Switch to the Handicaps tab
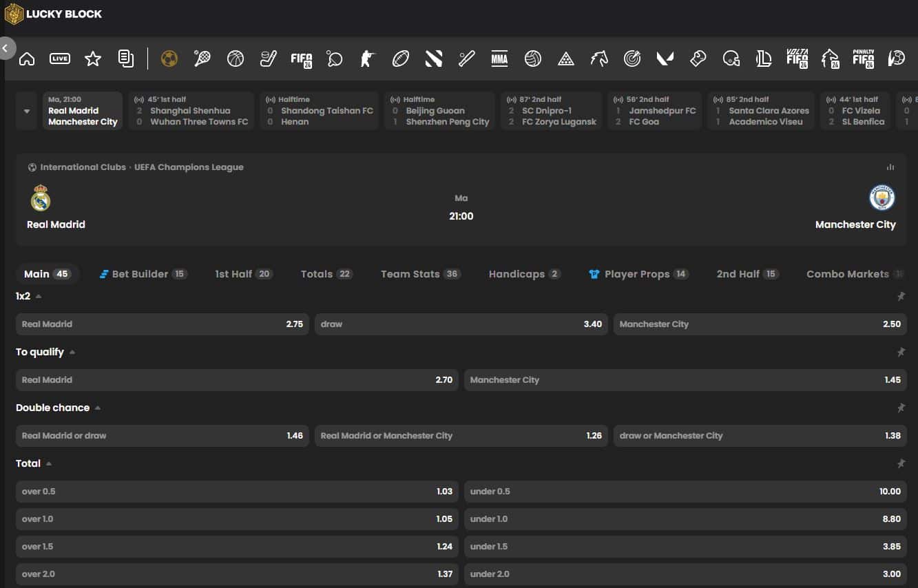 pos(525,274)
